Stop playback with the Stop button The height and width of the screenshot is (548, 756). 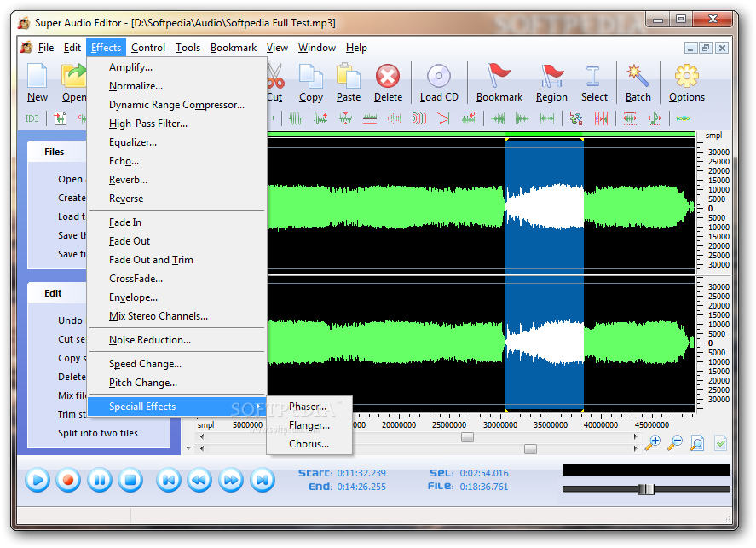click(130, 480)
